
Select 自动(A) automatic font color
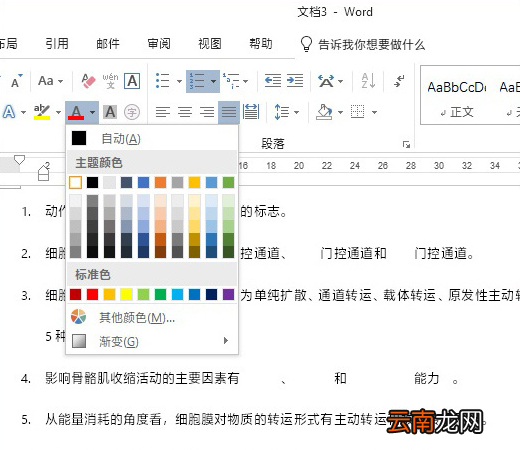[152, 138]
